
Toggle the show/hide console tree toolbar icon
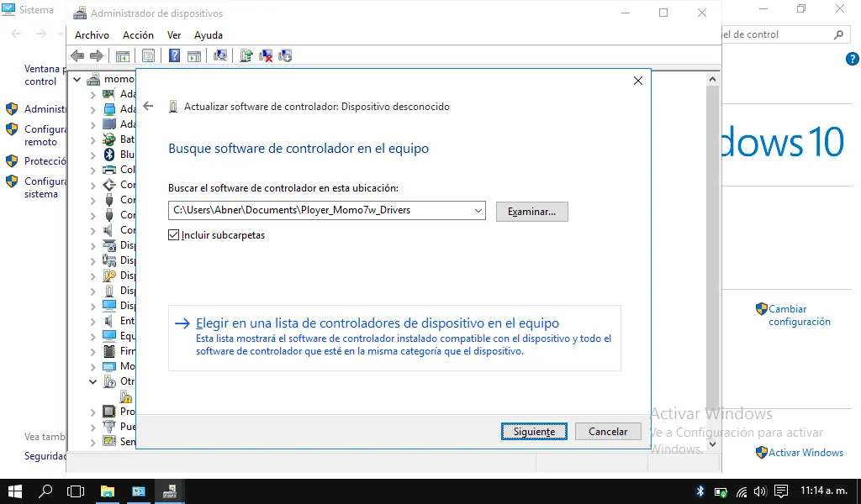123,56
